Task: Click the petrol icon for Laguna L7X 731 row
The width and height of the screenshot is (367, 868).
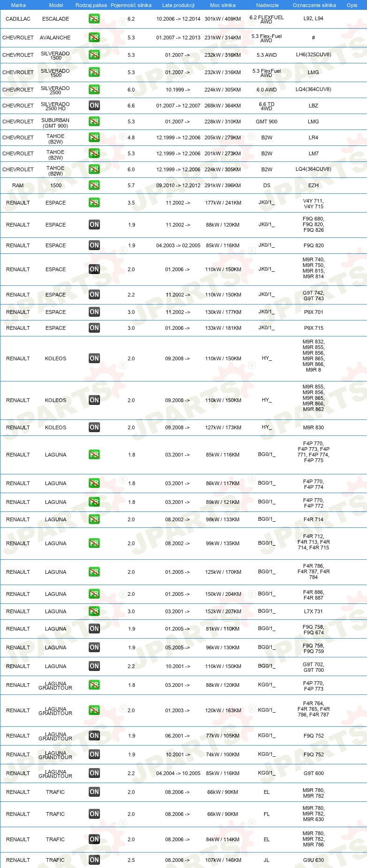Action: click(94, 611)
